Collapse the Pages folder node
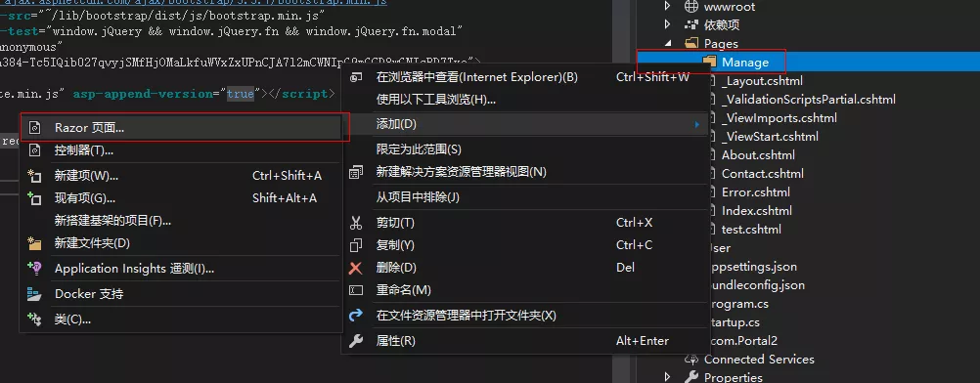Viewport: 980px width, 383px height. click(x=667, y=43)
